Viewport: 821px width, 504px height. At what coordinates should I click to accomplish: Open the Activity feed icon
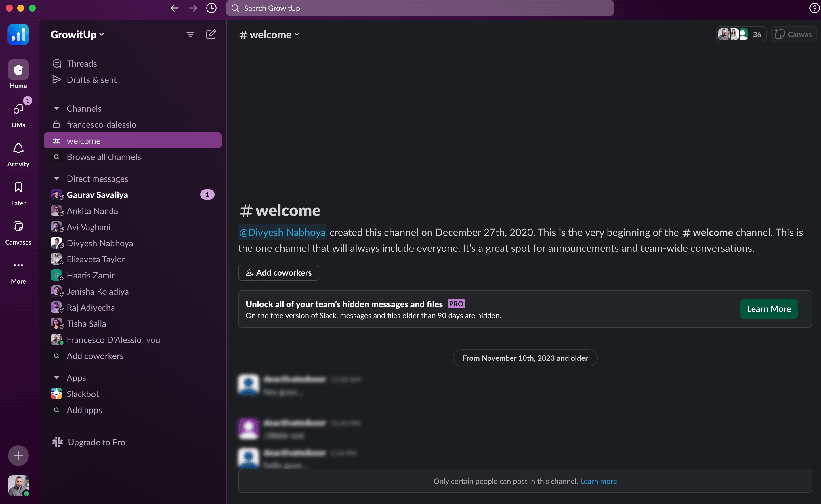click(18, 148)
